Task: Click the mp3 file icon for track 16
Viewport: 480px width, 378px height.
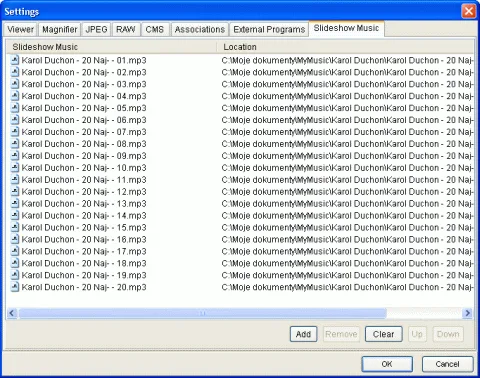Action: (15, 239)
